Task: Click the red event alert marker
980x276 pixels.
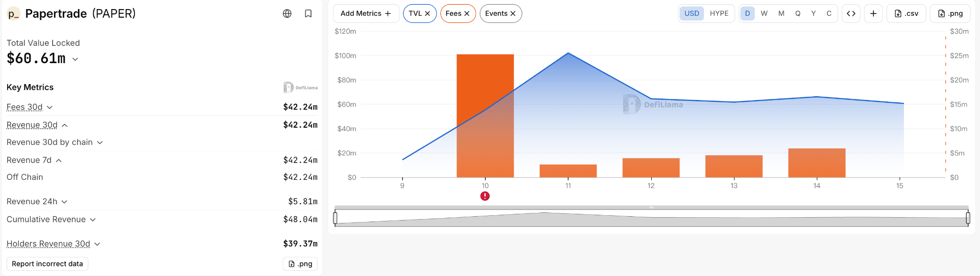Action: click(x=485, y=196)
